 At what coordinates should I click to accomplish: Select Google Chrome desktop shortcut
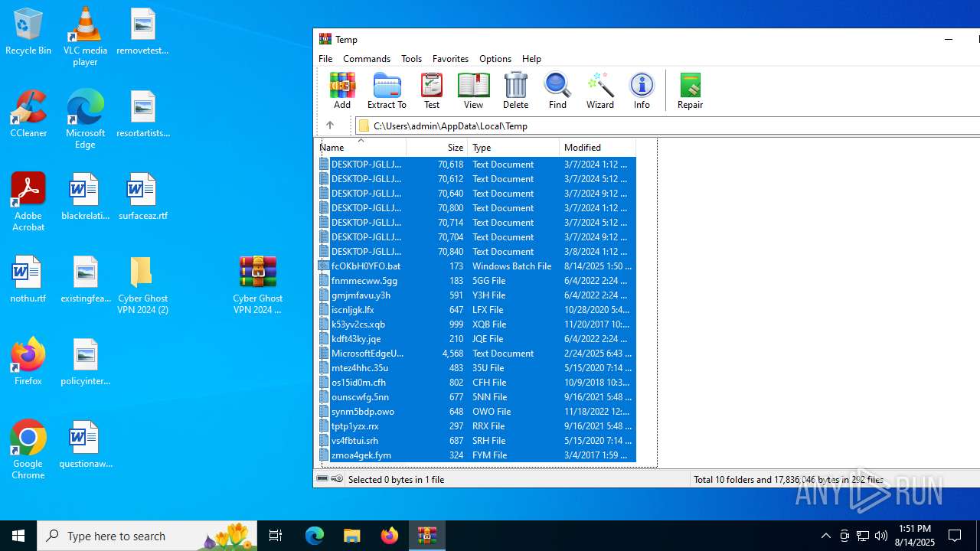click(28, 450)
